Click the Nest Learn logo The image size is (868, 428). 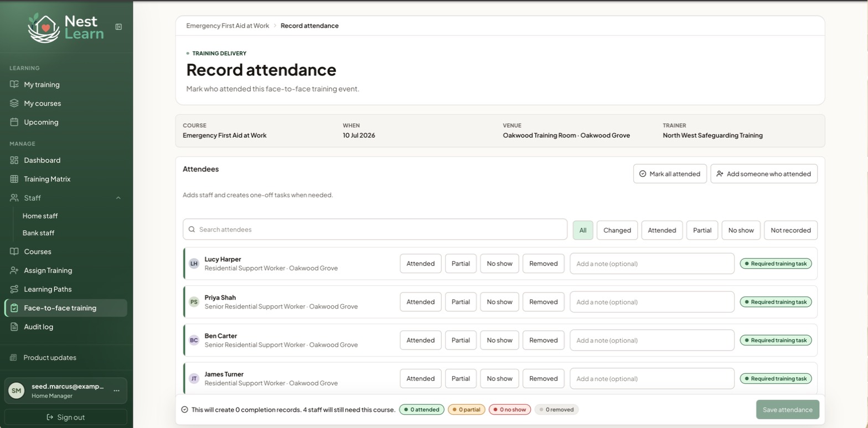[66, 28]
